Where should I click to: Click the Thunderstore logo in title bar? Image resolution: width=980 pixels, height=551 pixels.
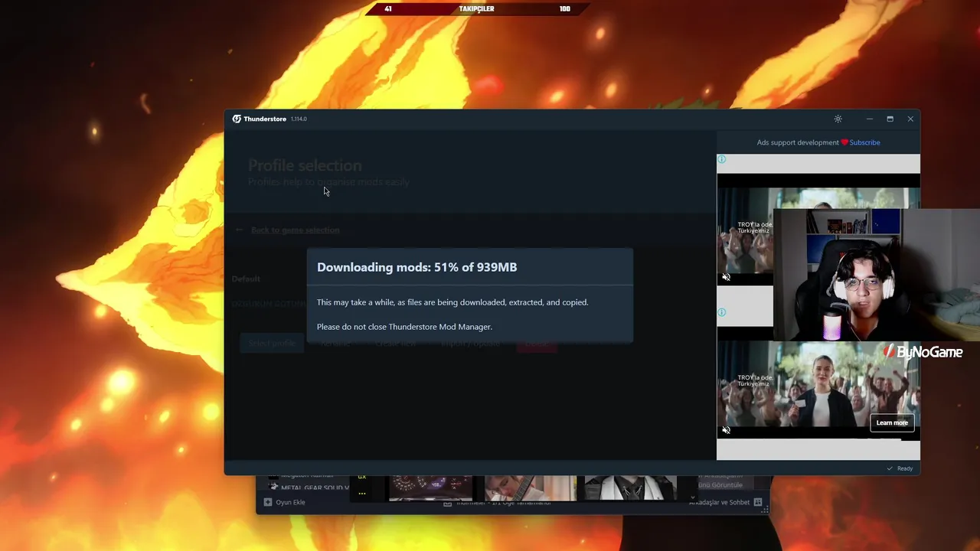pos(237,119)
